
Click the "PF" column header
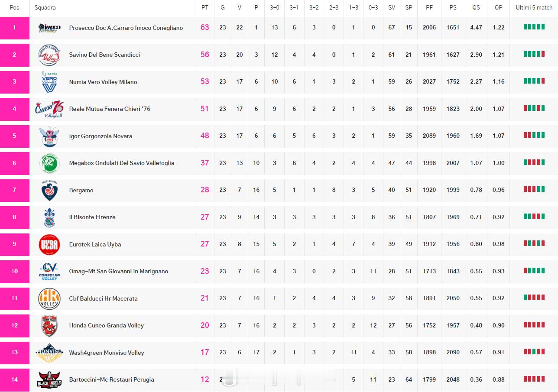pos(429,7)
